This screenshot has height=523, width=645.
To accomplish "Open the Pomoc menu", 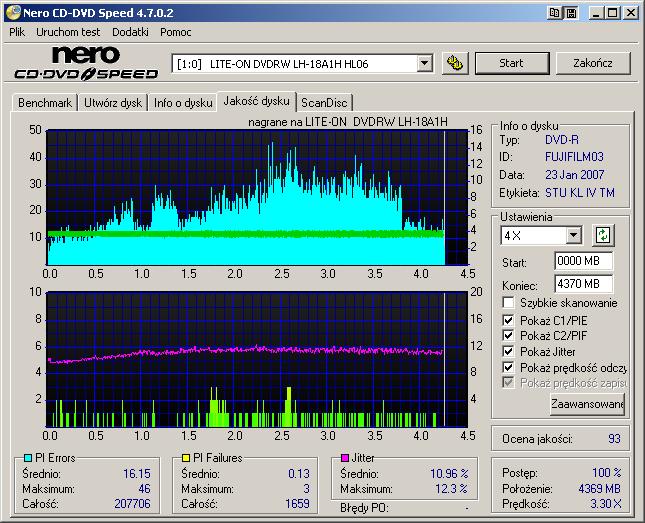I will [176, 32].
